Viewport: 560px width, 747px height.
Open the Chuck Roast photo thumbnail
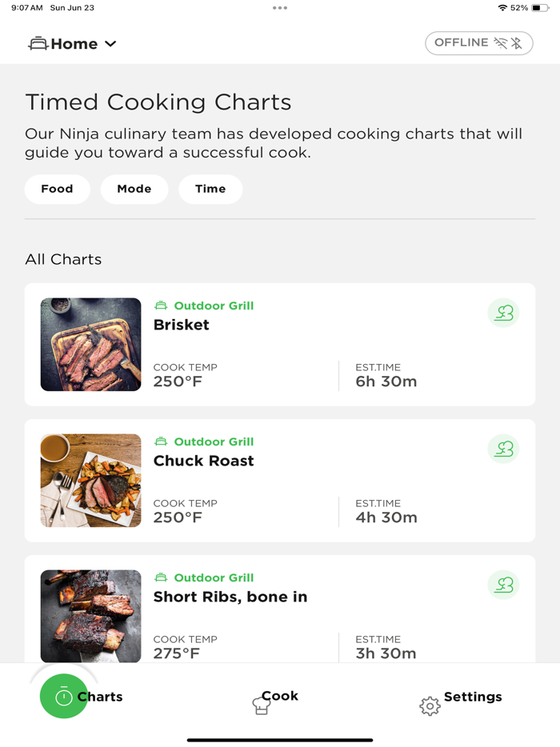91,481
